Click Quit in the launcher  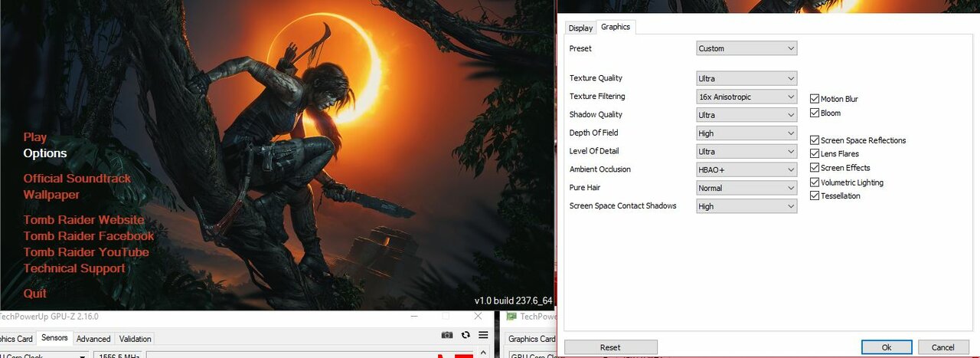click(35, 294)
